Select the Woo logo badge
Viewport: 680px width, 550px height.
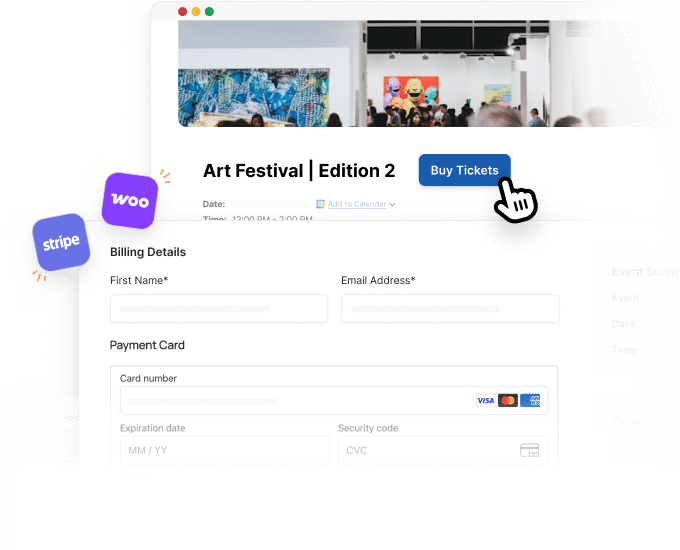pos(130,200)
